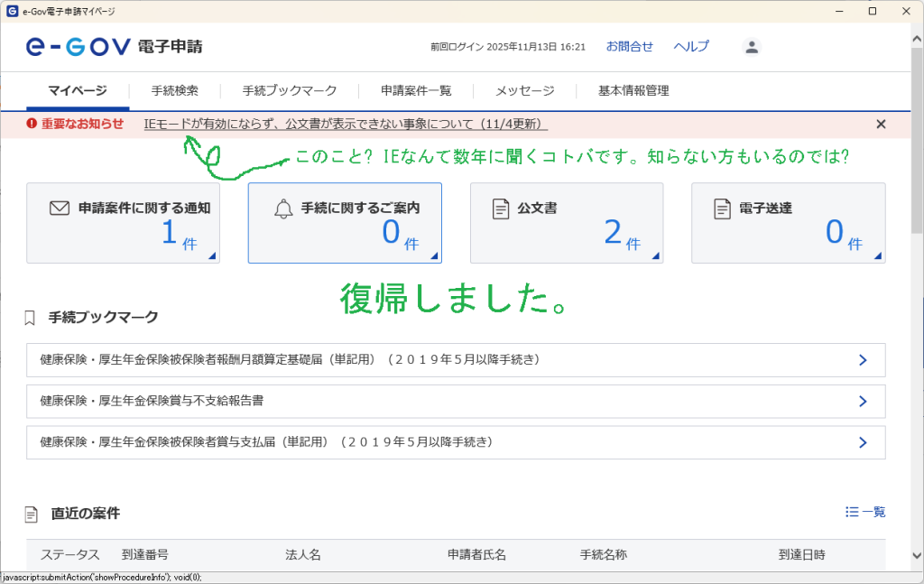
Task: Open the 手続検索 tab
Action: tap(175, 90)
